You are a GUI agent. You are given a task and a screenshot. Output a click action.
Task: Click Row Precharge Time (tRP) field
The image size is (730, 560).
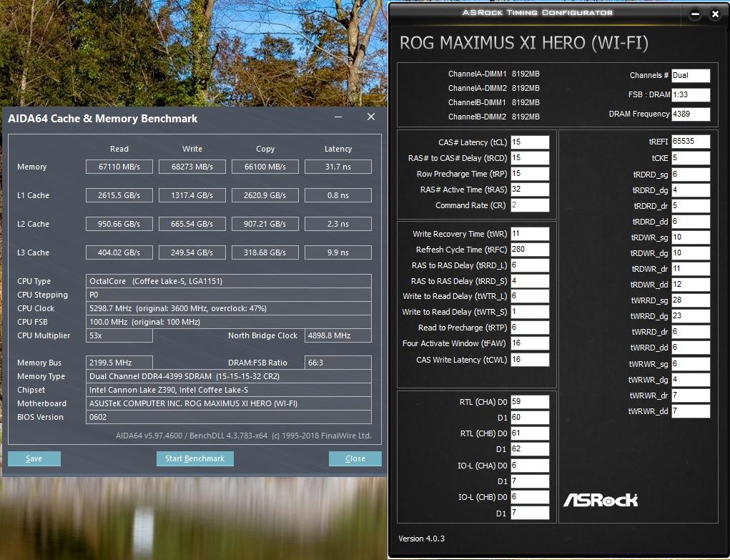coord(530,174)
